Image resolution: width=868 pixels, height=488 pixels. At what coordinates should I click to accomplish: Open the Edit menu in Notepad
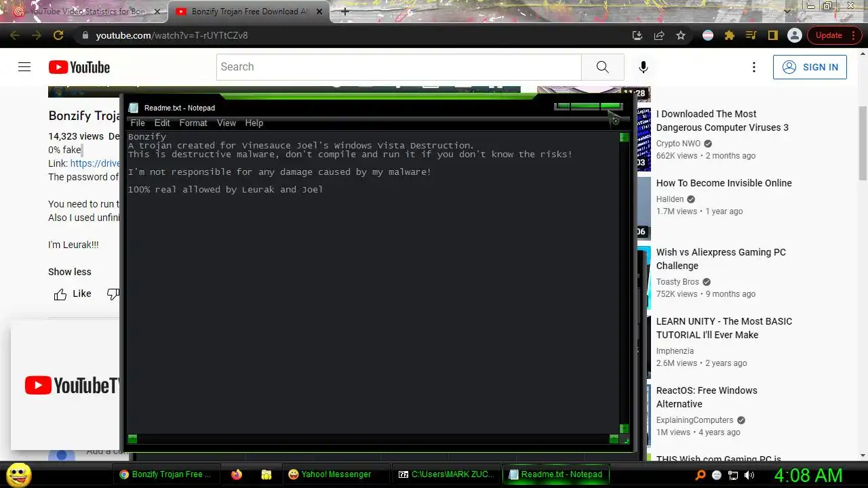[x=162, y=123]
